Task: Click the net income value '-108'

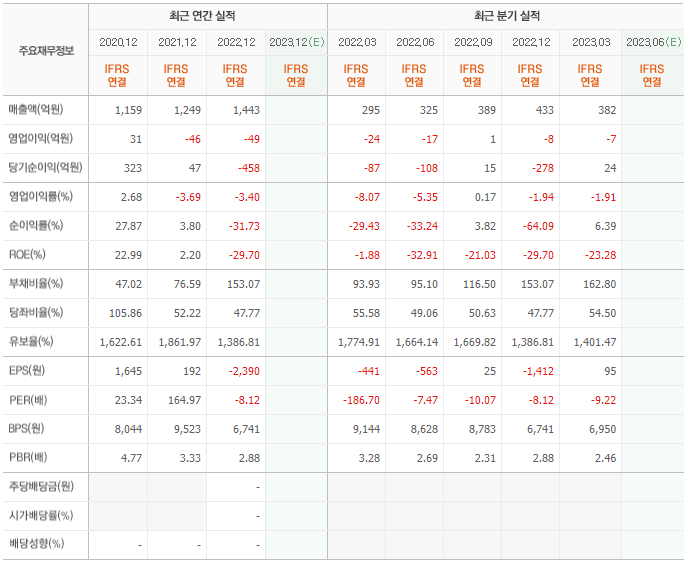Action: pos(427,168)
